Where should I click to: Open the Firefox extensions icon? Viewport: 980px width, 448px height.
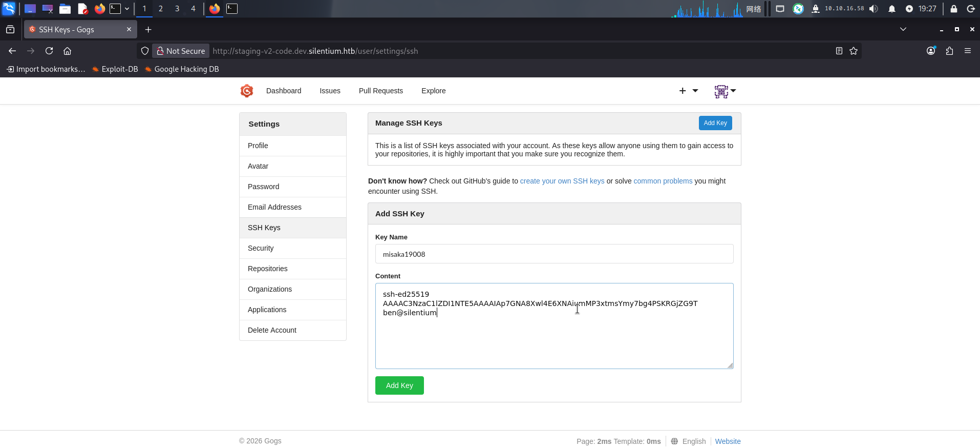(x=949, y=51)
